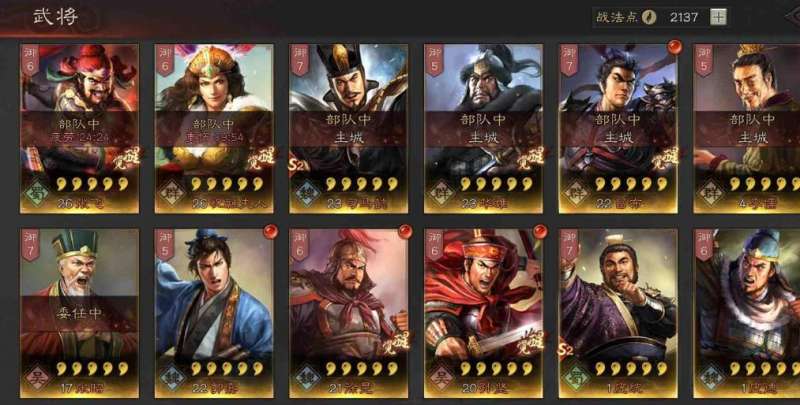Open the Zhang Fei general card

tap(80, 129)
